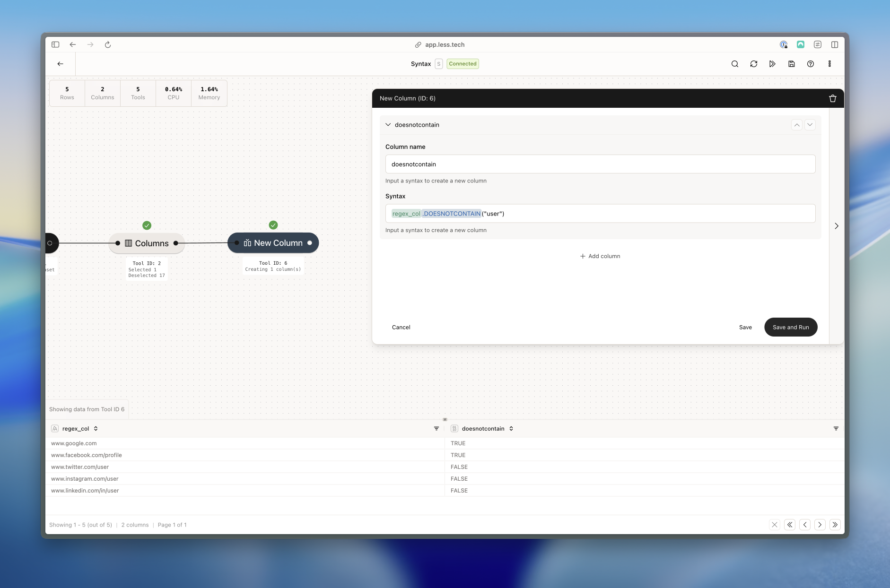890x588 pixels.
Task: Move doesnotcontain column down
Action: pyautogui.click(x=810, y=125)
